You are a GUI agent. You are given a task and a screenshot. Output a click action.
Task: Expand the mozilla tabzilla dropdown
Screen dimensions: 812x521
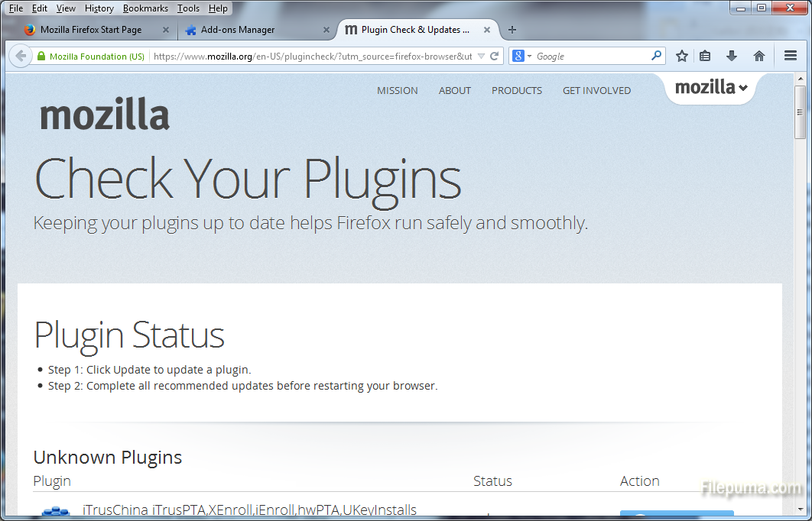tap(711, 88)
